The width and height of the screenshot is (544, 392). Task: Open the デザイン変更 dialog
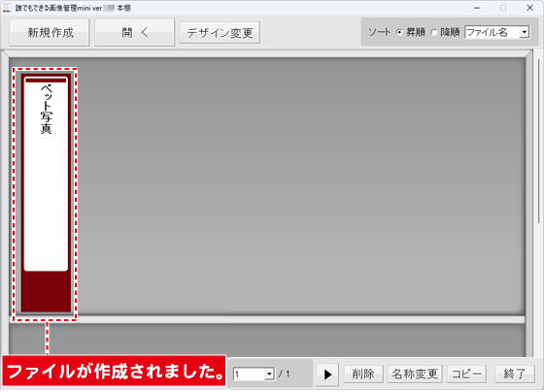point(220,33)
